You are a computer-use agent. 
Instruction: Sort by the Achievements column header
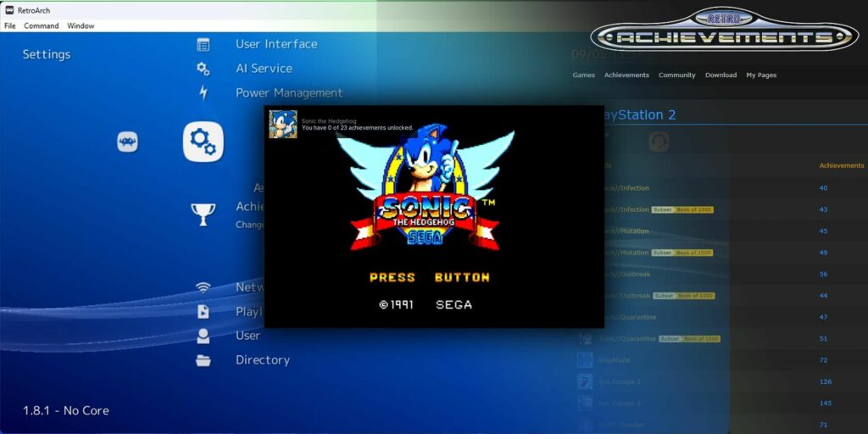click(x=842, y=165)
